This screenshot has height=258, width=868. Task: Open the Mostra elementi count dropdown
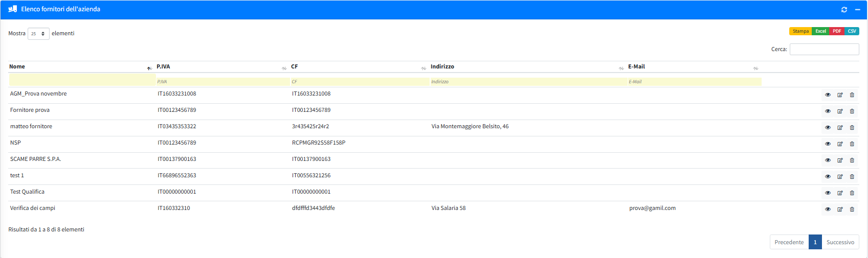[x=38, y=34]
